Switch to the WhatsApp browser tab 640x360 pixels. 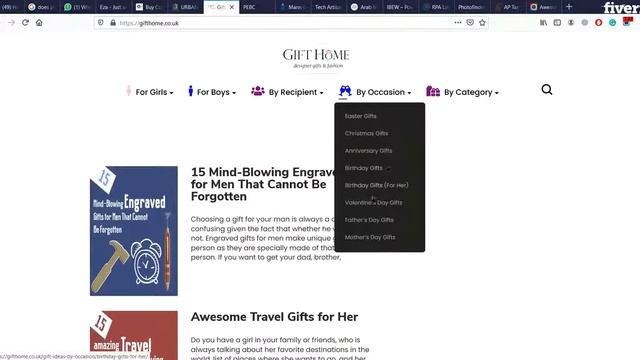tap(77, 7)
